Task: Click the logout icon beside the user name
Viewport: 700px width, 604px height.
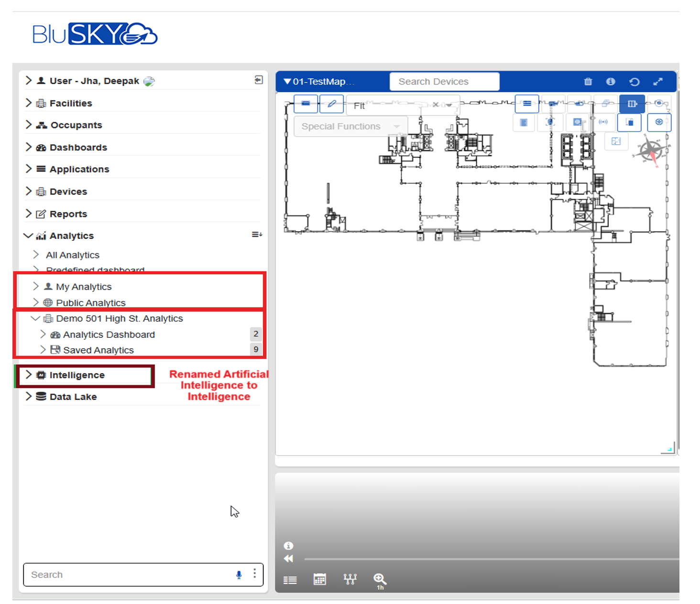Action: pos(259,80)
